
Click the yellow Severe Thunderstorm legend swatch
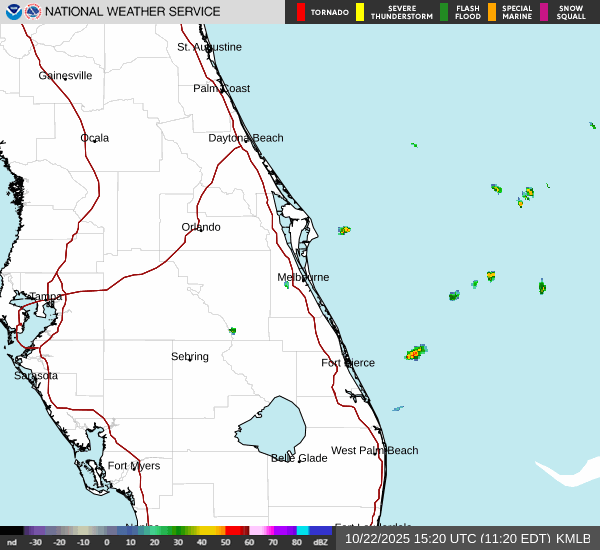359,12
